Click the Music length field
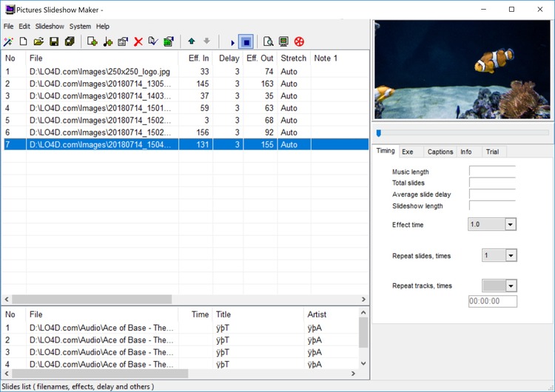The width and height of the screenshot is (555, 392). tap(492, 171)
